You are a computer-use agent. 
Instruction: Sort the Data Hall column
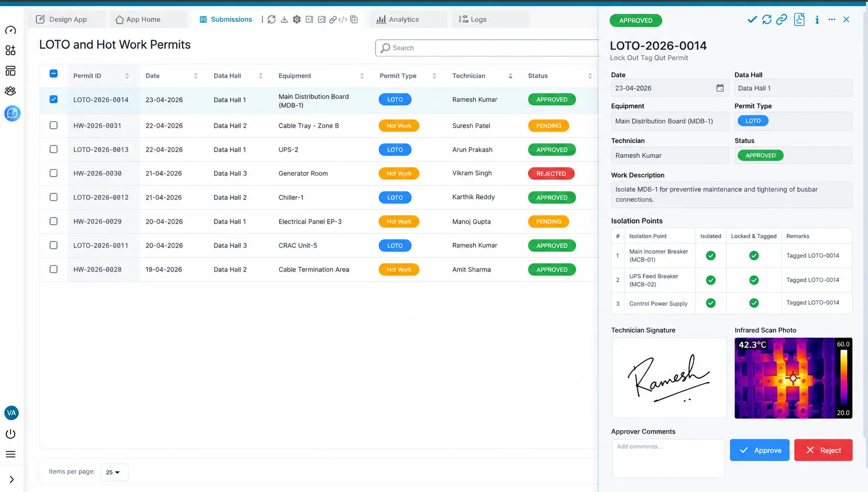tap(261, 76)
